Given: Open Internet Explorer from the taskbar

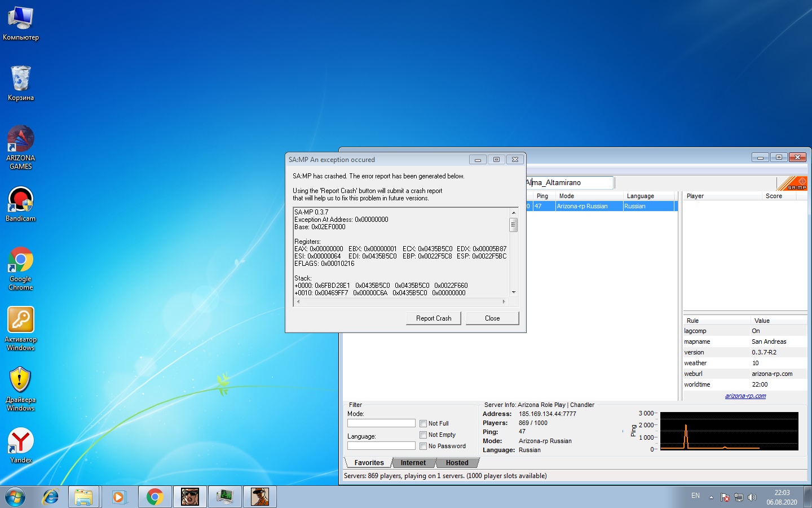Looking at the screenshot, I should click(51, 497).
